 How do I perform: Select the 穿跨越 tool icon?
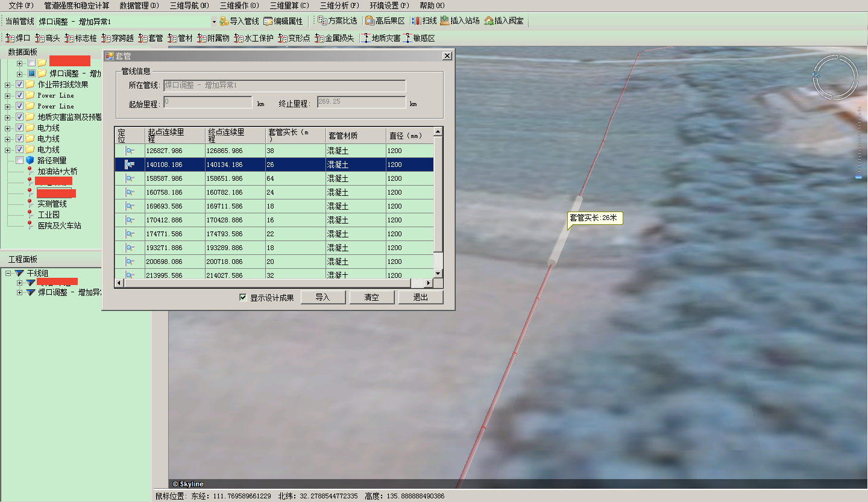[x=106, y=38]
